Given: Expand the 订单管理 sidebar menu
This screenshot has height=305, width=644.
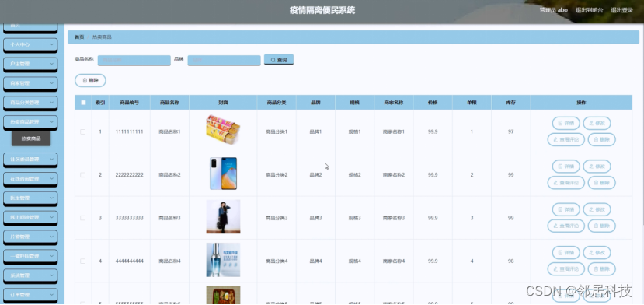Looking at the screenshot, I should [x=30, y=295].
